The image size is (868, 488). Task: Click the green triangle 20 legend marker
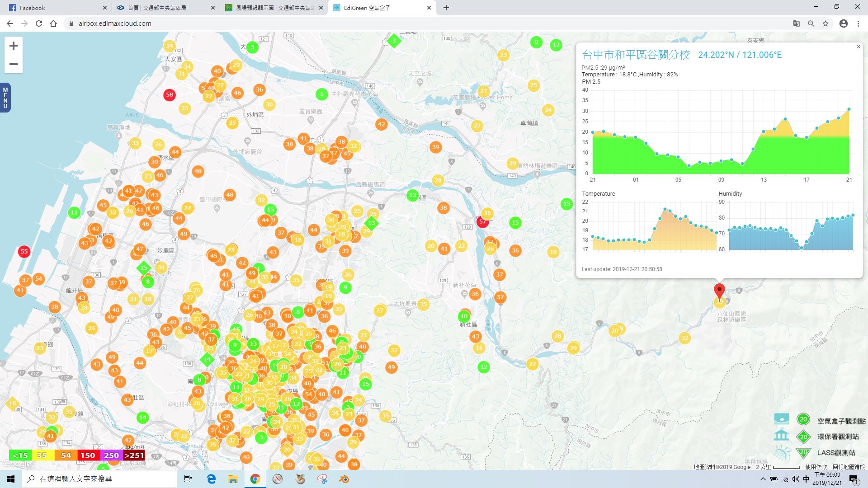pos(803,453)
